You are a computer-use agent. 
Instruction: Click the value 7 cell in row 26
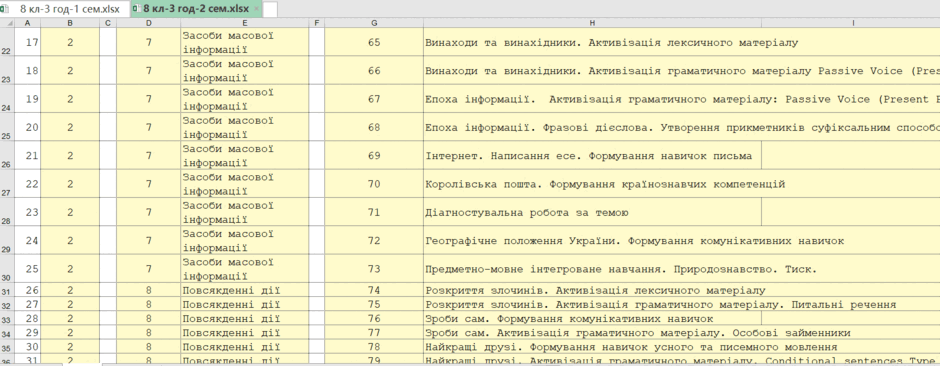[149, 155]
